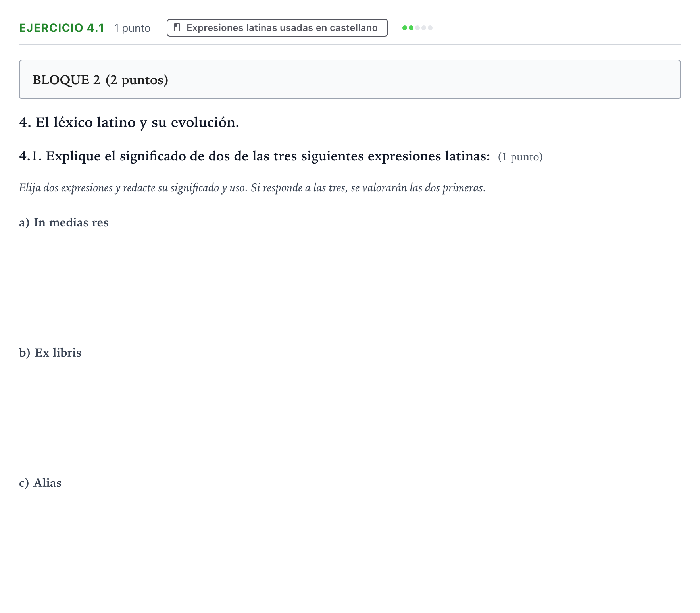Select the 'EJERCICIO 4.1' heading label
This screenshot has height=613, width=700.
click(62, 28)
